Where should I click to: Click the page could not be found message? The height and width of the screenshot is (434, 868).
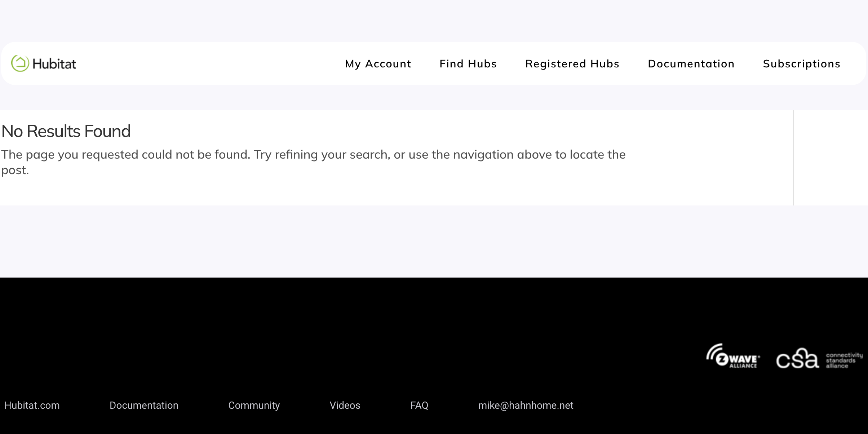[313, 155]
